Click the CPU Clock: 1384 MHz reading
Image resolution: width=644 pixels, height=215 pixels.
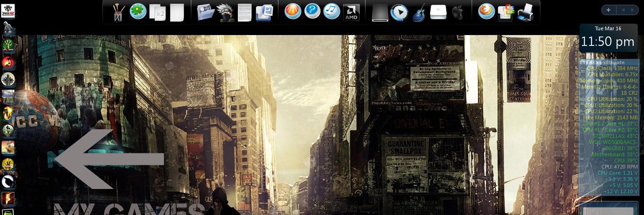[612, 68]
